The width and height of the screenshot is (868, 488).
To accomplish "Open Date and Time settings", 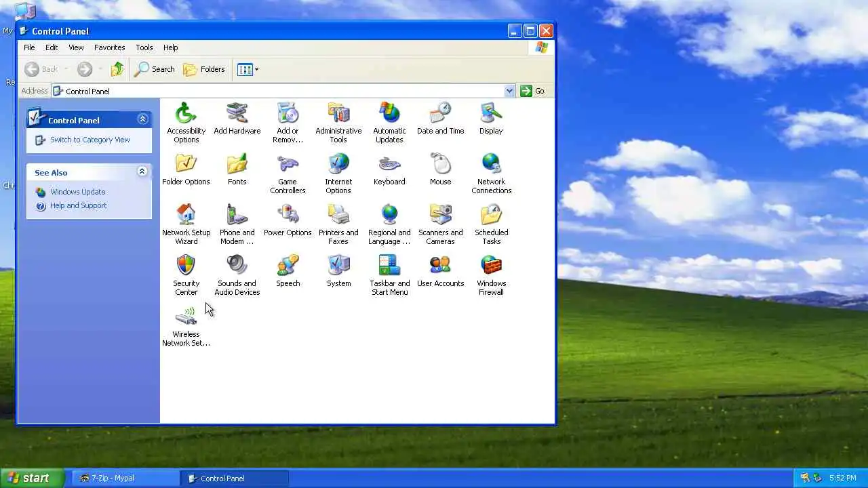I will pyautogui.click(x=440, y=119).
